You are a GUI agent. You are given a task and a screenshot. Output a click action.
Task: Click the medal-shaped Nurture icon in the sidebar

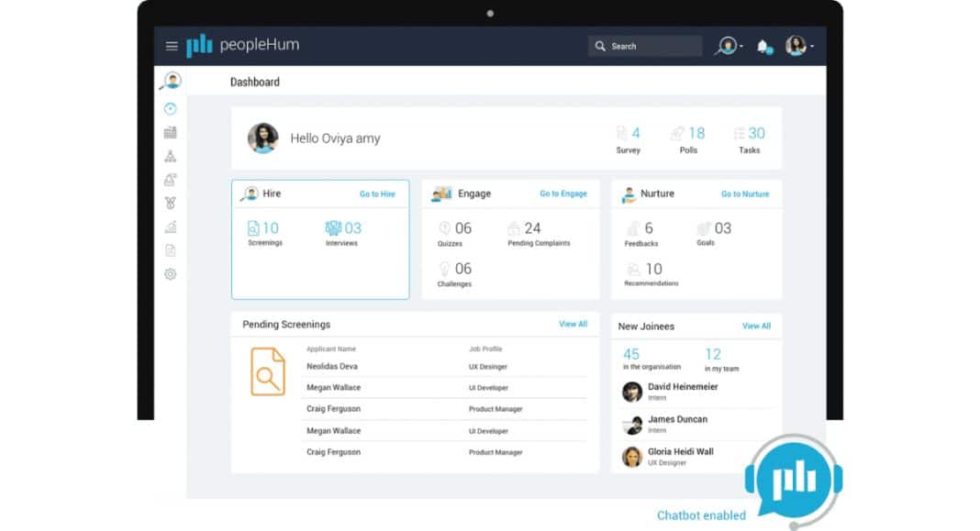click(171, 203)
